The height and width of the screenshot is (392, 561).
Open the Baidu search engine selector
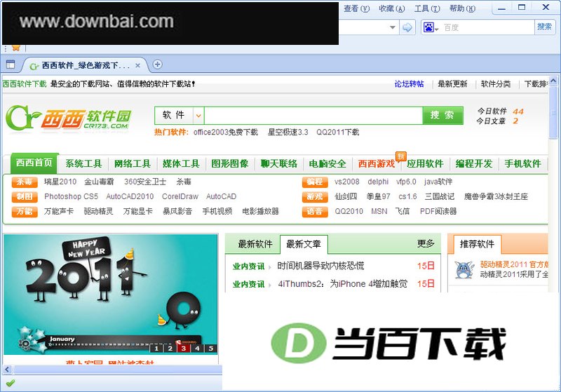[431, 27]
